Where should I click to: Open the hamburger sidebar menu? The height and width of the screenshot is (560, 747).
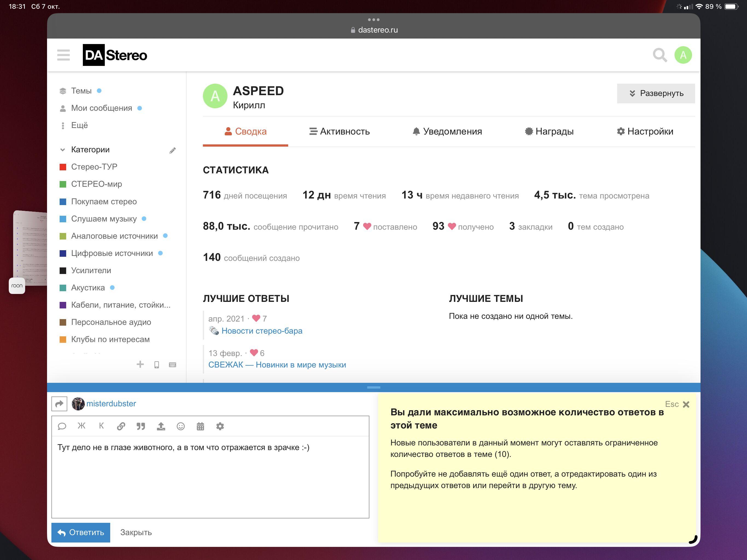pyautogui.click(x=63, y=55)
